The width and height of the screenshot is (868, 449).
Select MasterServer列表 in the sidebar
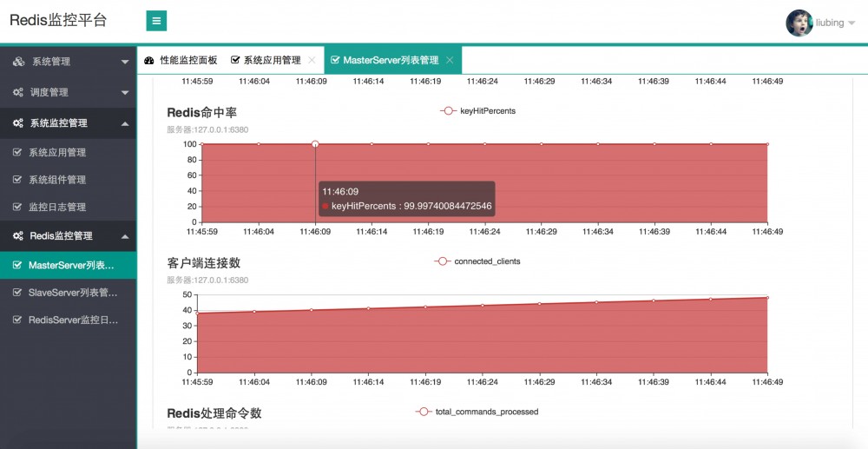(x=68, y=265)
